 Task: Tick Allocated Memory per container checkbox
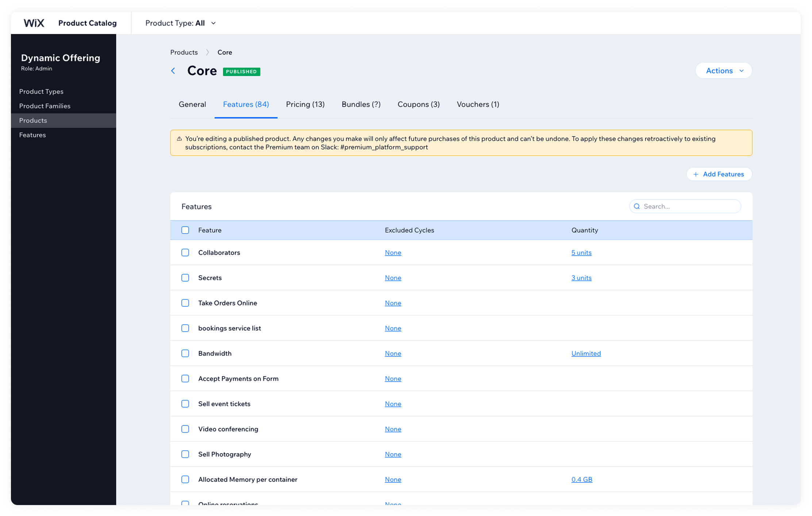pyautogui.click(x=185, y=479)
